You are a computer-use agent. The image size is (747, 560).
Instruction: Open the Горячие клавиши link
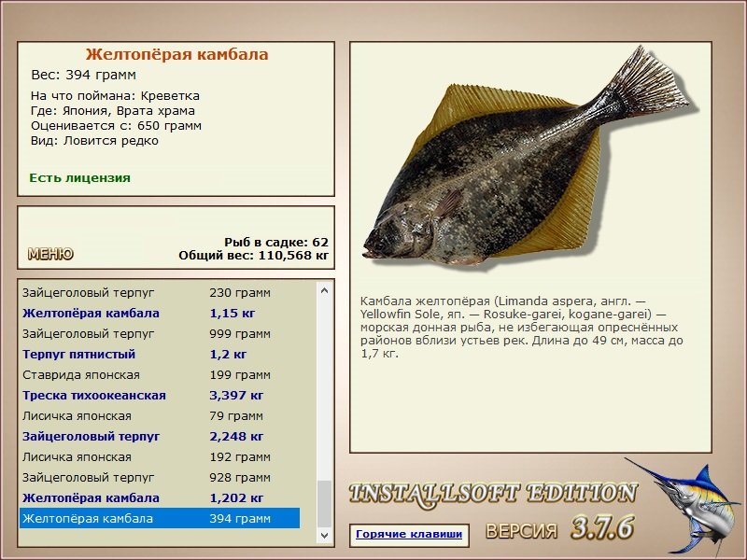408,535
